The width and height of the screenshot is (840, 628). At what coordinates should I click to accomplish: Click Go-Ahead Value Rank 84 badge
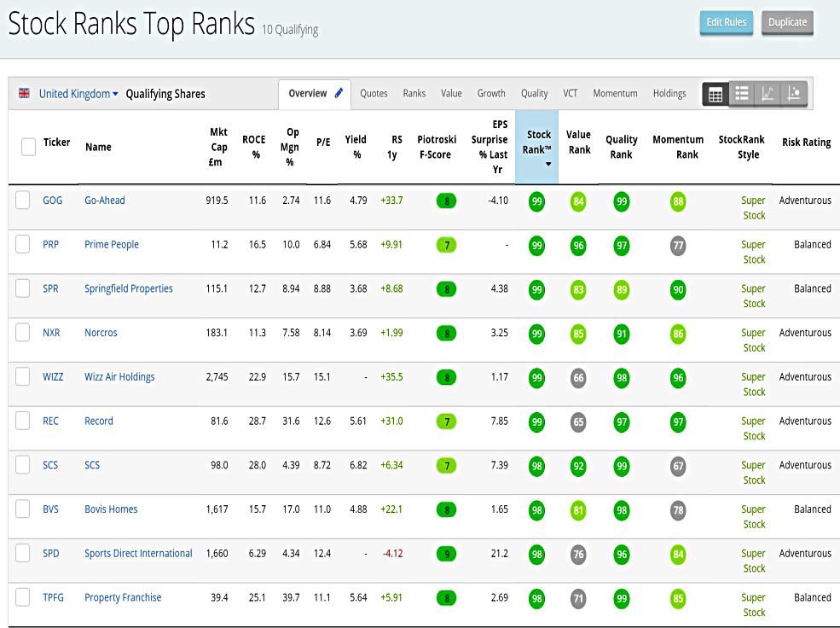tap(578, 202)
